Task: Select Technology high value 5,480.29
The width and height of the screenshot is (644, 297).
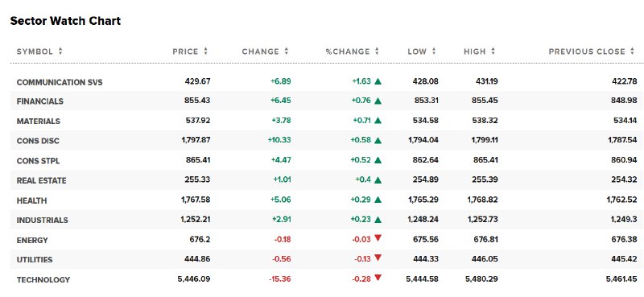Action: [481, 279]
